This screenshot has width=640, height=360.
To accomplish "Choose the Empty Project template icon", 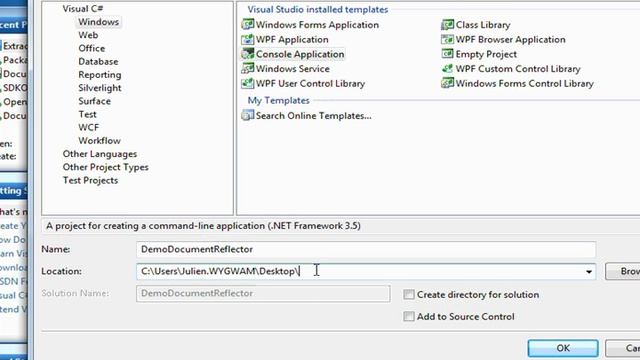I will click(x=447, y=54).
